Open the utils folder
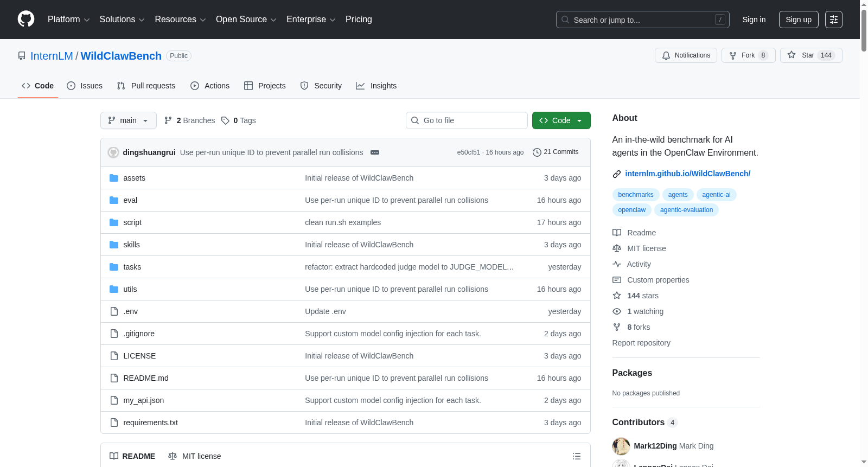Viewport: 868px width, 467px height. (x=130, y=289)
